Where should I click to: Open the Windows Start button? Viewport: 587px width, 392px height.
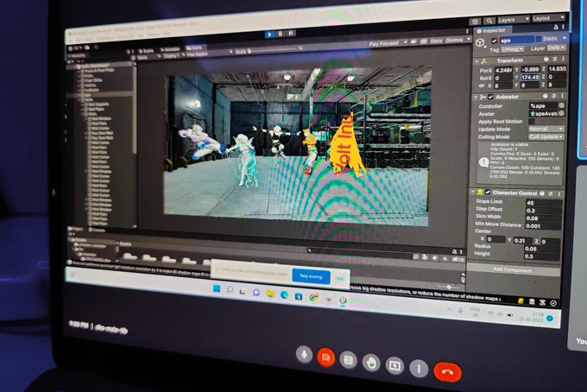[217, 288]
